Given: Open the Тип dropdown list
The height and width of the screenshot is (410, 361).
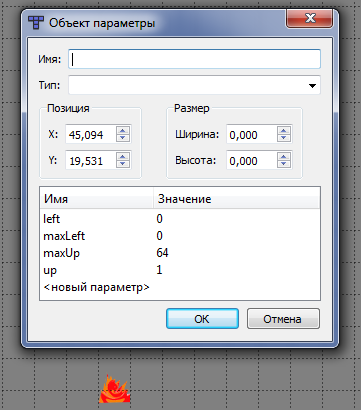Looking at the screenshot, I should point(312,86).
